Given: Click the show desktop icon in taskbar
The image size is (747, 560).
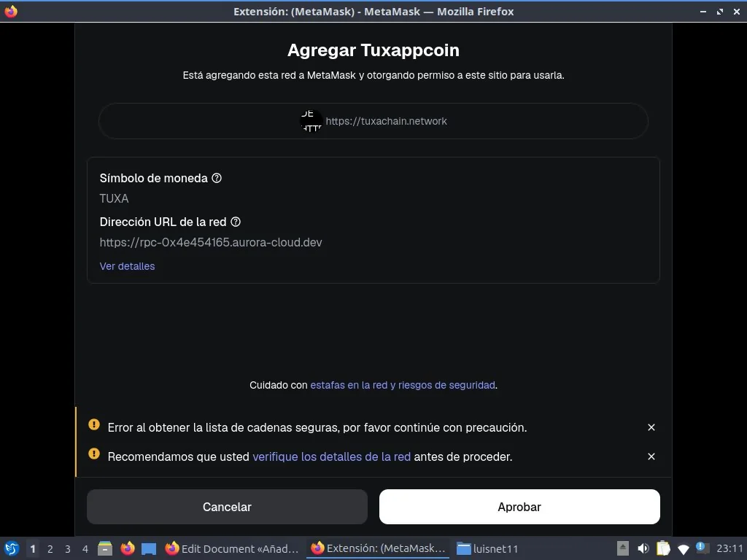Looking at the screenshot, I should (x=149, y=548).
